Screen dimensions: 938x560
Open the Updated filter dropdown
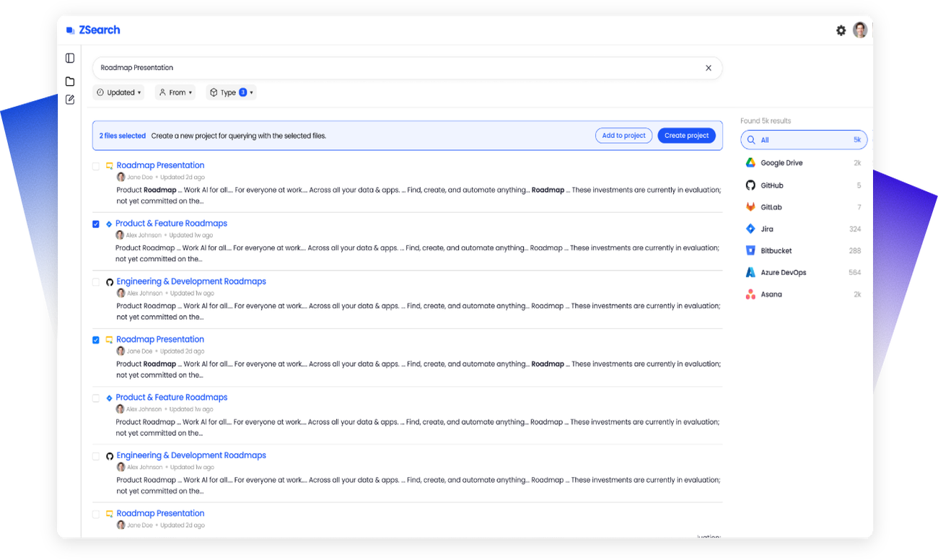118,92
